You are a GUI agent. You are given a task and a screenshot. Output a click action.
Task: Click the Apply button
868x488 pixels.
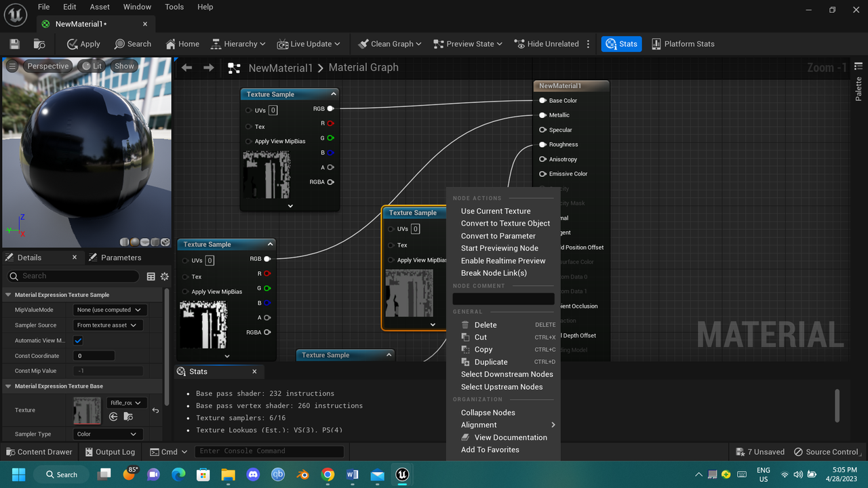tap(83, 44)
